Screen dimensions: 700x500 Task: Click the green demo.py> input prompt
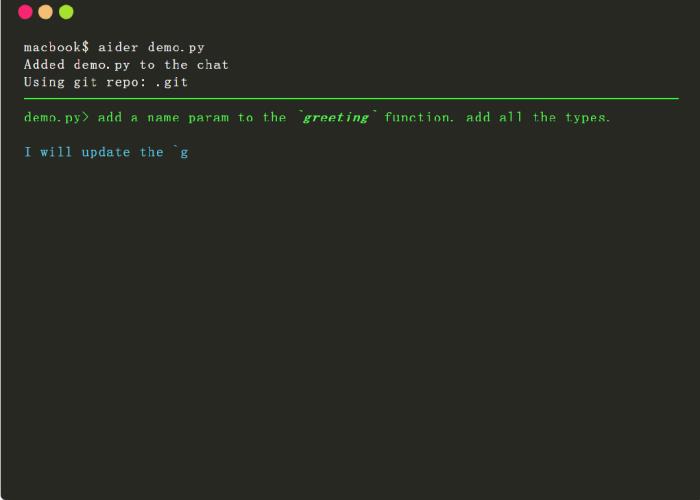[x=56, y=118]
